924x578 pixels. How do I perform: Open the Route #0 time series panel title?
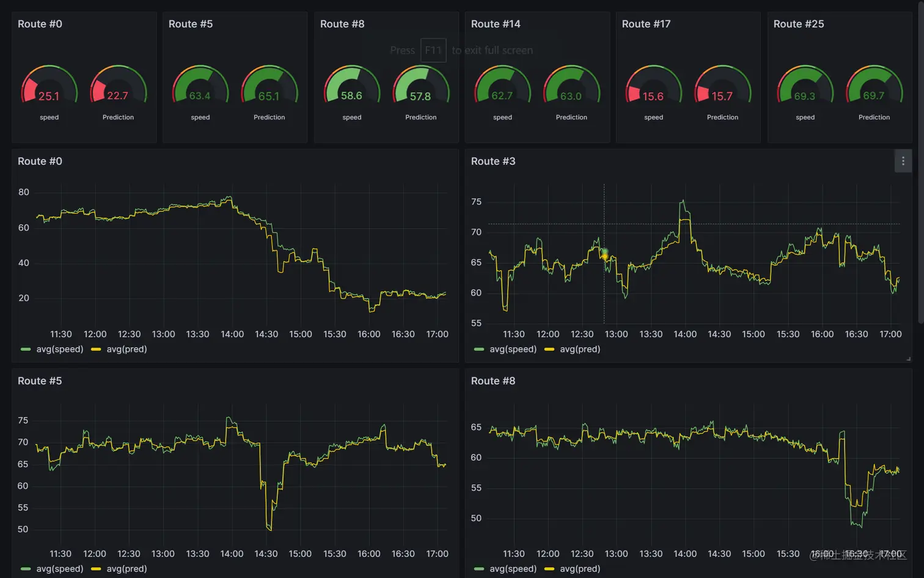40,161
